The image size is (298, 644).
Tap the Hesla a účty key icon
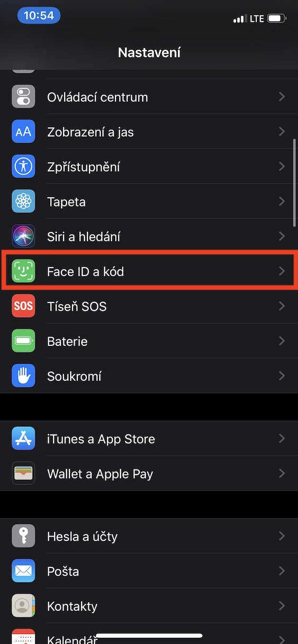coord(23,536)
